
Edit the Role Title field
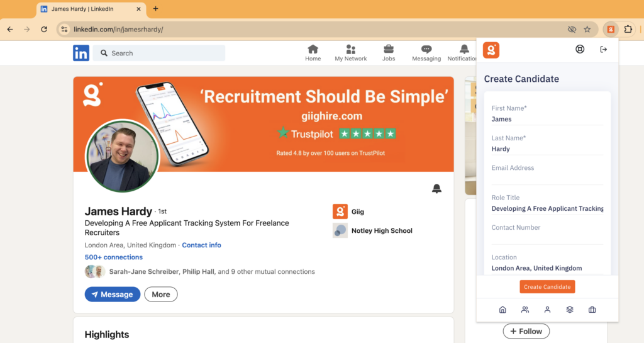pyautogui.click(x=547, y=208)
